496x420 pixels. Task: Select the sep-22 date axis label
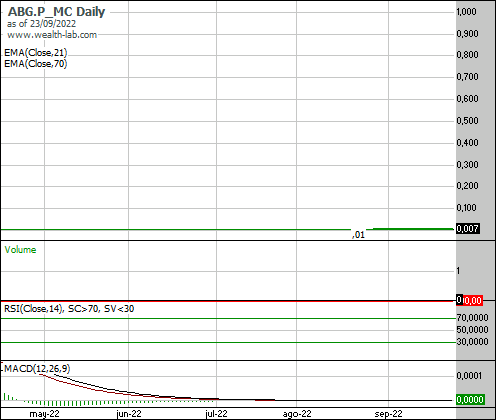pos(388,414)
